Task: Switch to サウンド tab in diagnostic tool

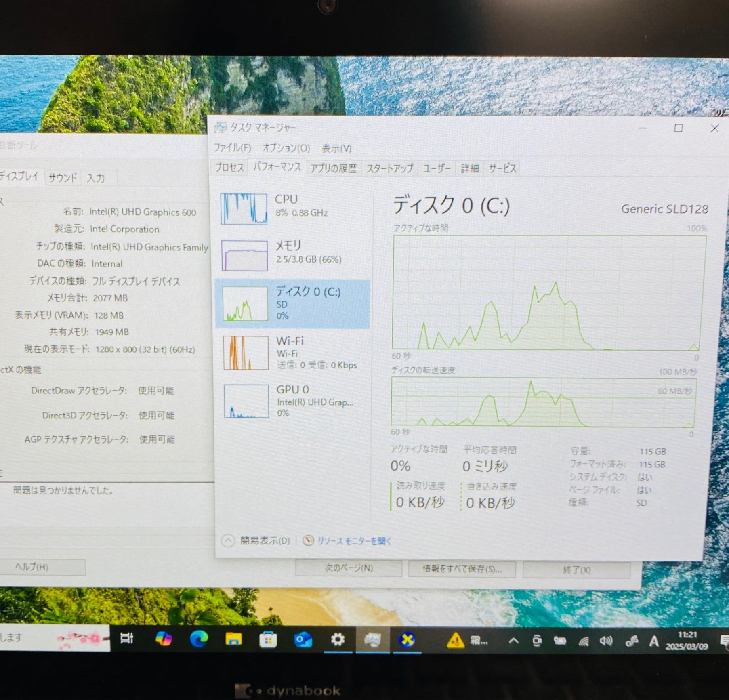Action: [63, 177]
